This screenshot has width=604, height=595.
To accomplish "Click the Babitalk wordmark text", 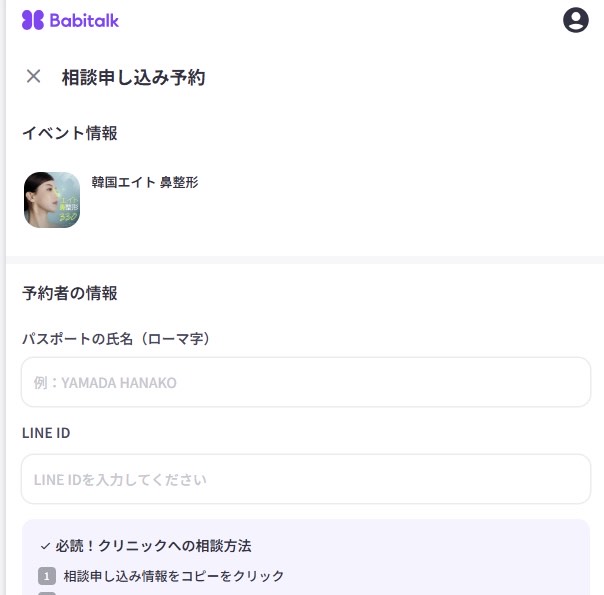I will point(84,20).
